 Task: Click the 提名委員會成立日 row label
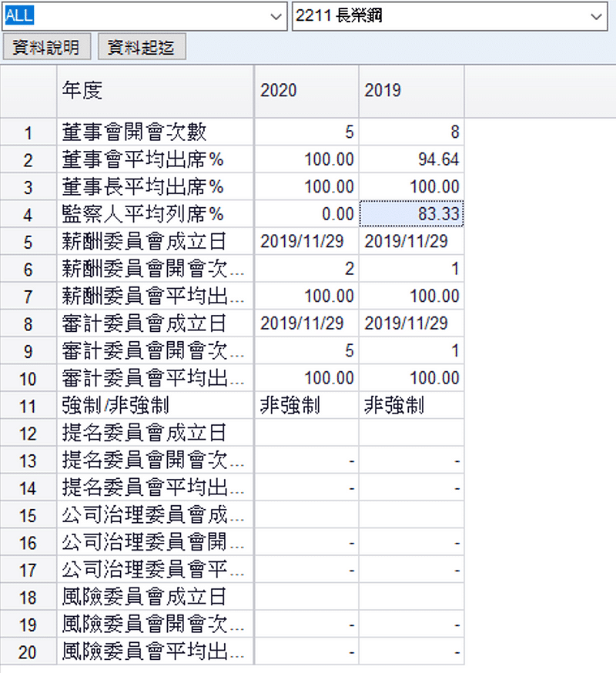tap(155, 433)
